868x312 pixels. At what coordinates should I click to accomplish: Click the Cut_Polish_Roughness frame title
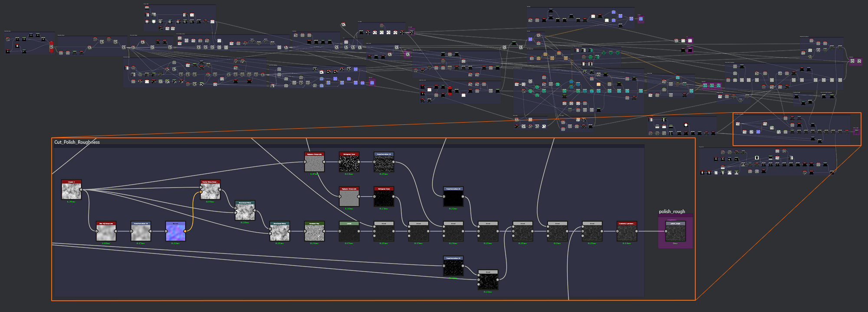click(77, 142)
